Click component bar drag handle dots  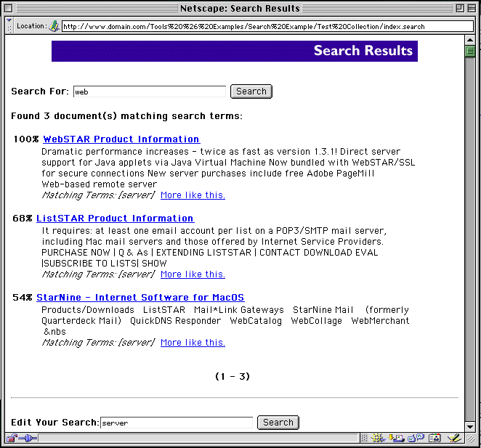click(364, 438)
